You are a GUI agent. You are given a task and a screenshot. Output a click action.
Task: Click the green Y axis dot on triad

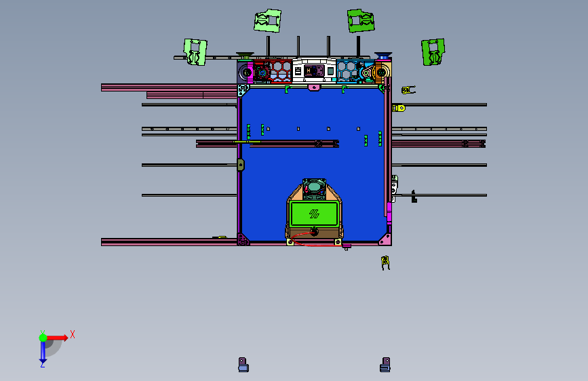(43, 338)
